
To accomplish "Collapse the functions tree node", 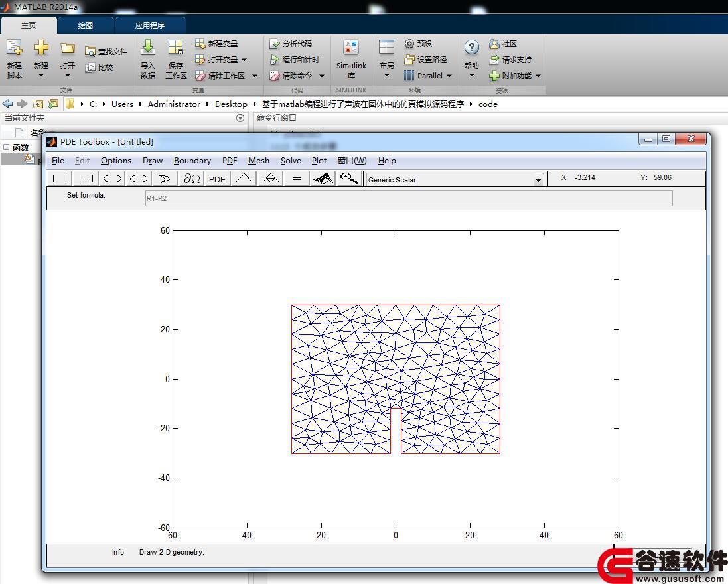I will tap(6, 147).
